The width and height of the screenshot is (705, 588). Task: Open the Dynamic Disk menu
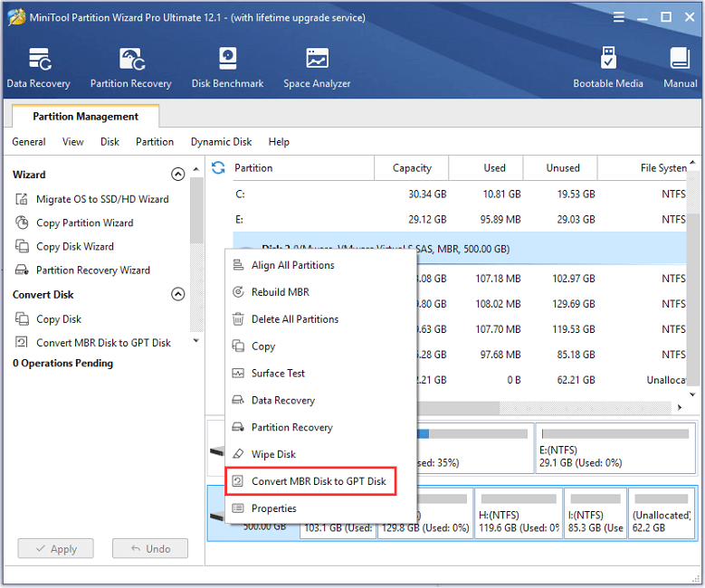point(221,142)
